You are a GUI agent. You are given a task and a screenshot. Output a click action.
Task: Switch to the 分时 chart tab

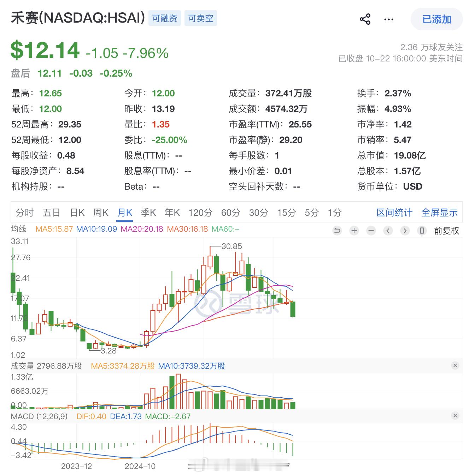(x=25, y=213)
